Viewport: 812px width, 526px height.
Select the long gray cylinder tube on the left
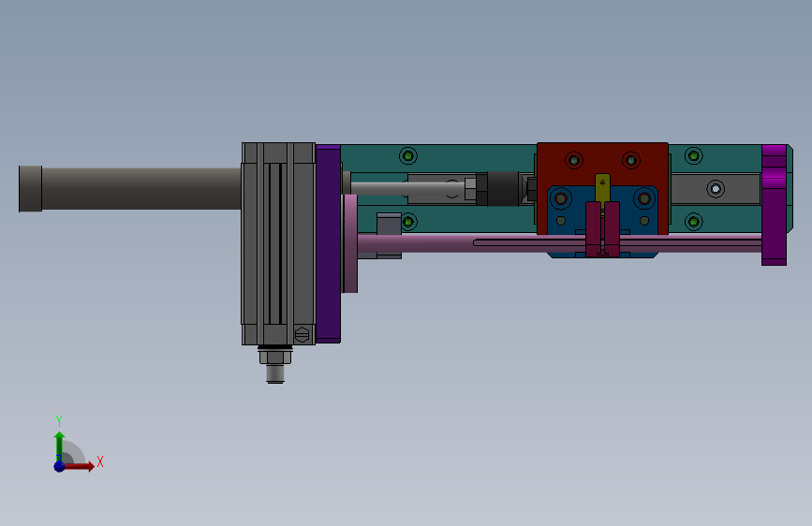click(x=140, y=188)
